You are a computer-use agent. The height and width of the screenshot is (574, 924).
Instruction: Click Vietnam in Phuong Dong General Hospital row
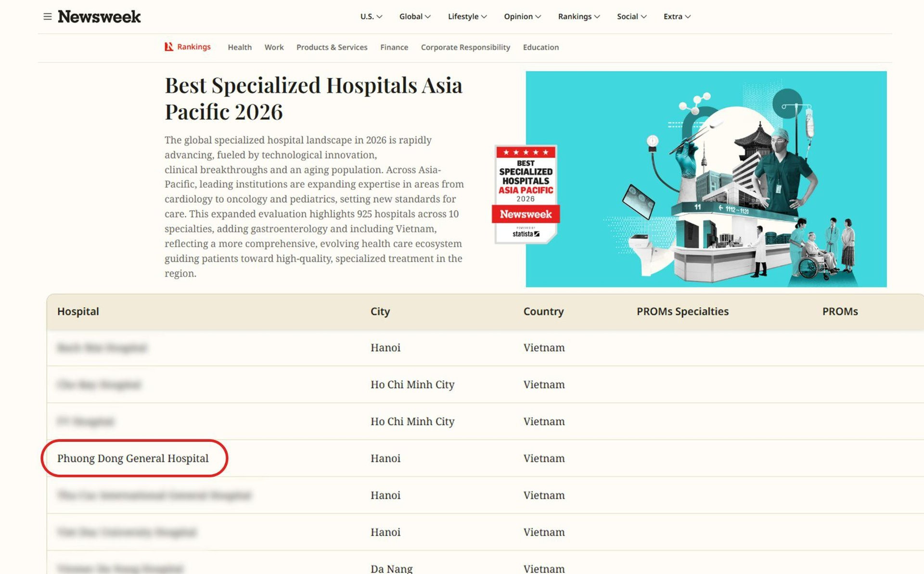pyautogui.click(x=544, y=458)
